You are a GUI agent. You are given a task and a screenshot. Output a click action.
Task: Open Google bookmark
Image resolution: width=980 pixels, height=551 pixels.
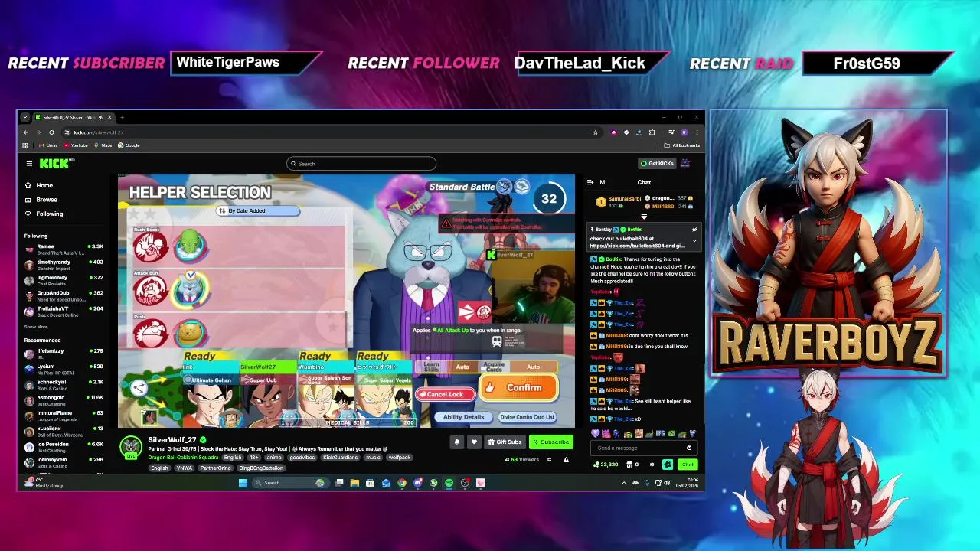point(129,145)
